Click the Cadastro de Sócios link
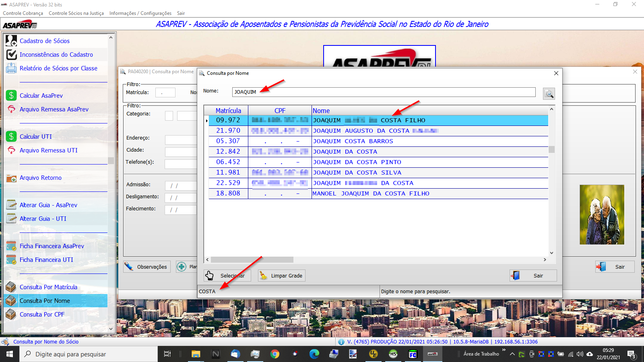 click(x=45, y=41)
